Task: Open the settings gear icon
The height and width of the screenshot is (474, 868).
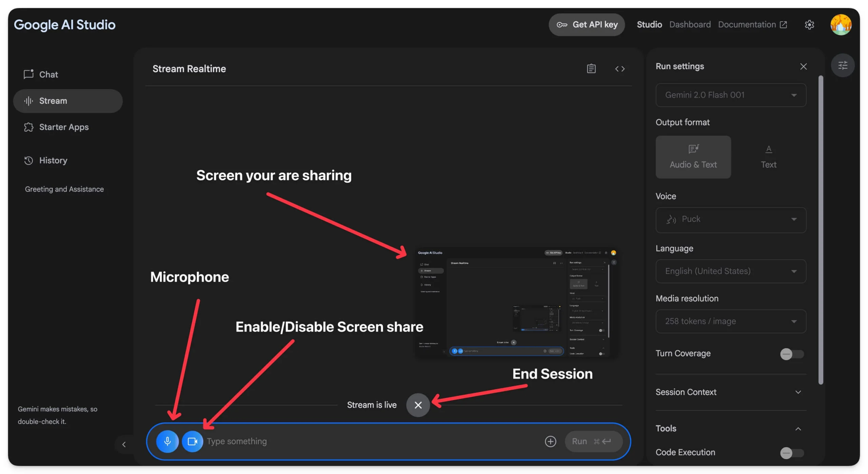Action: click(809, 24)
